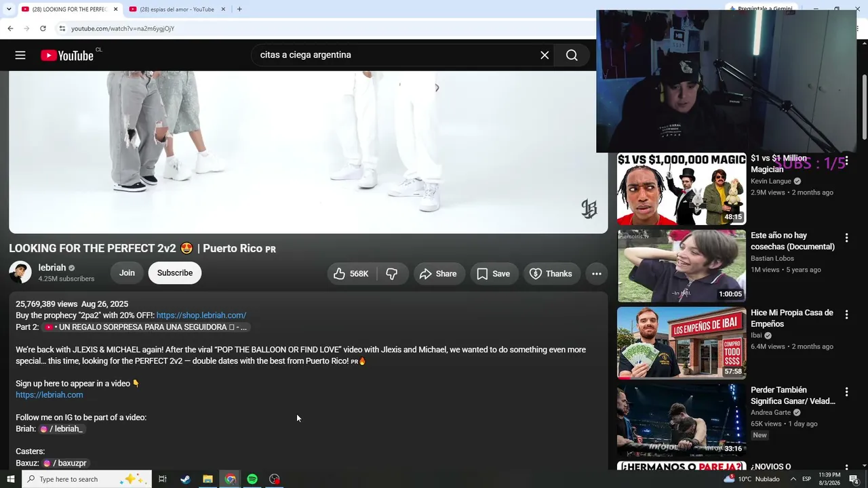
Task: Switch to Chrome in taskbar
Action: (x=230, y=479)
